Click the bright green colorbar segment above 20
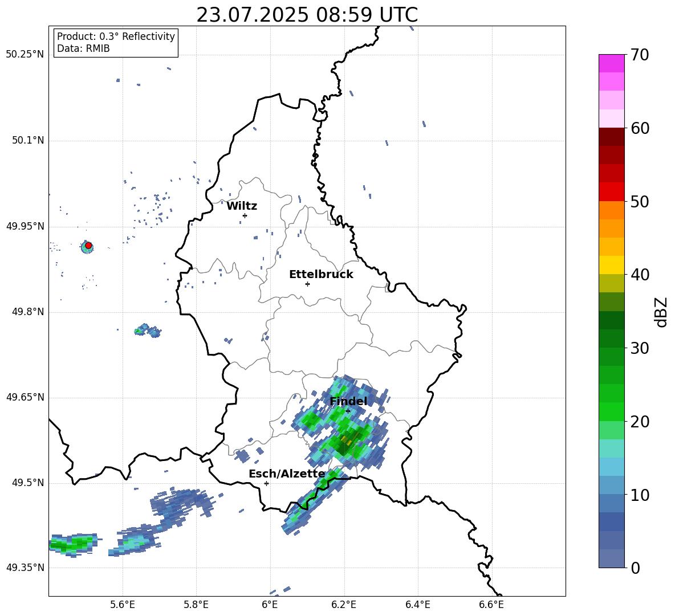The image size is (675, 616). (611, 412)
